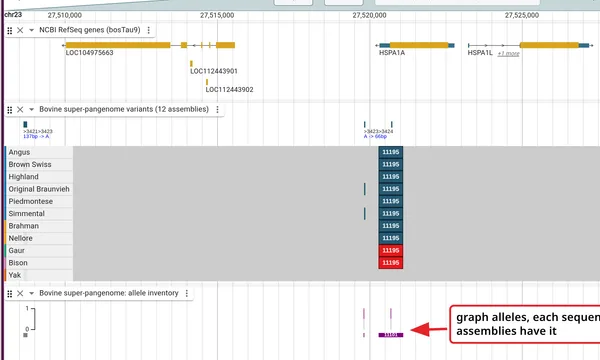This screenshot has height=360, width=600.
Task: Click the 11195 variant block in Simmental row
Action: [391, 213]
